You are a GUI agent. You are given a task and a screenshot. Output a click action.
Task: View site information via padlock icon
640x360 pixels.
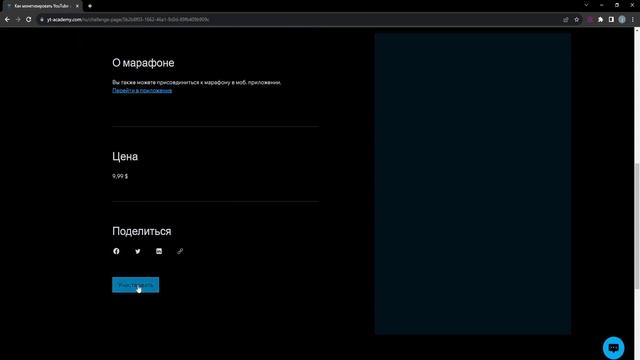pos(42,20)
